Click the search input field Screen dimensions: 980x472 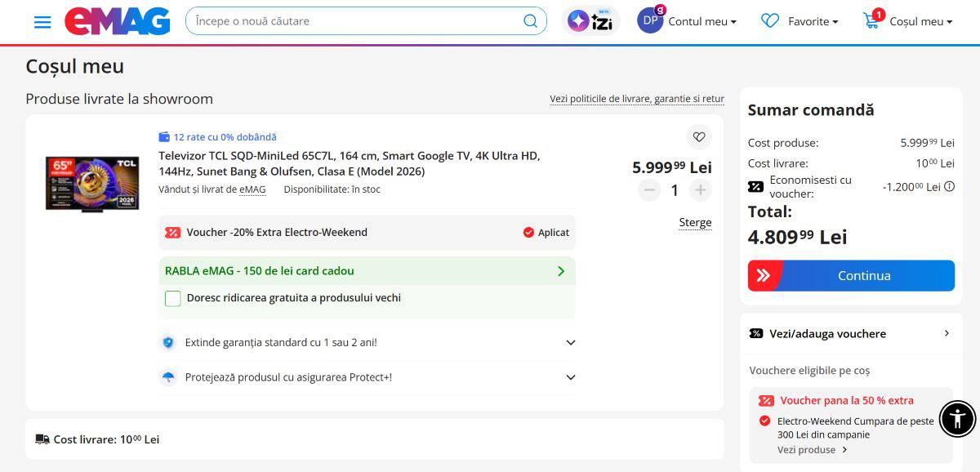pos(355,21)
